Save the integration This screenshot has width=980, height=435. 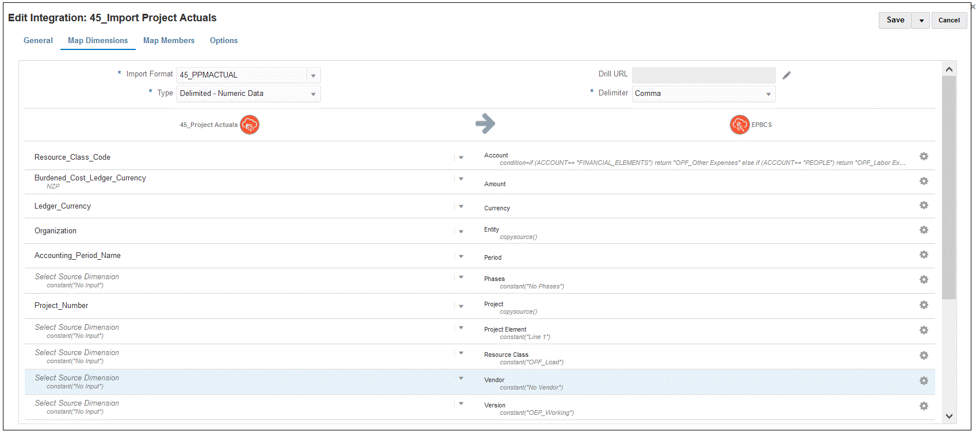[895, 20]
